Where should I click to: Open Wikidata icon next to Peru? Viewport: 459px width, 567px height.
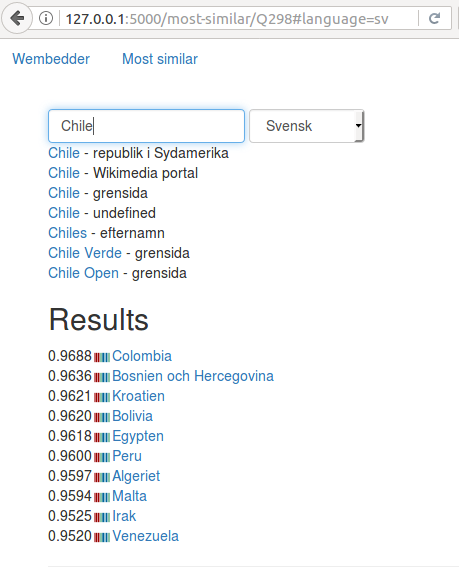102,457
